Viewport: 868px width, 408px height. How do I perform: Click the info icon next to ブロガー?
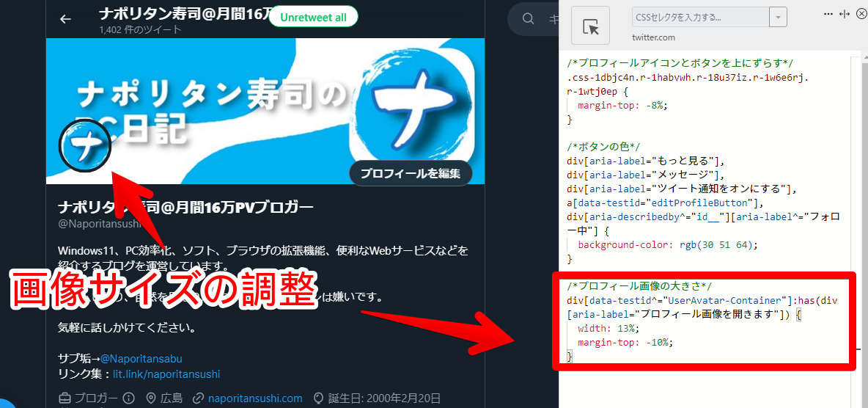(x=128, y=398)
